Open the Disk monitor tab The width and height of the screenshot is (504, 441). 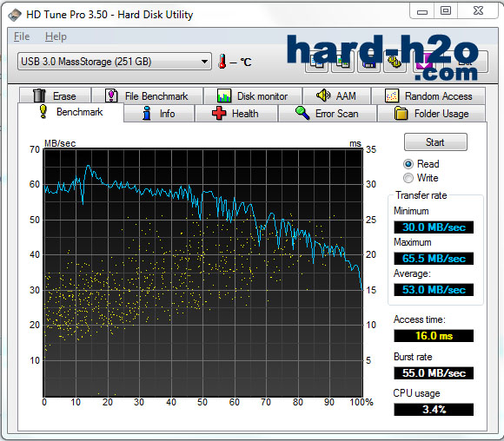(253, 95)
